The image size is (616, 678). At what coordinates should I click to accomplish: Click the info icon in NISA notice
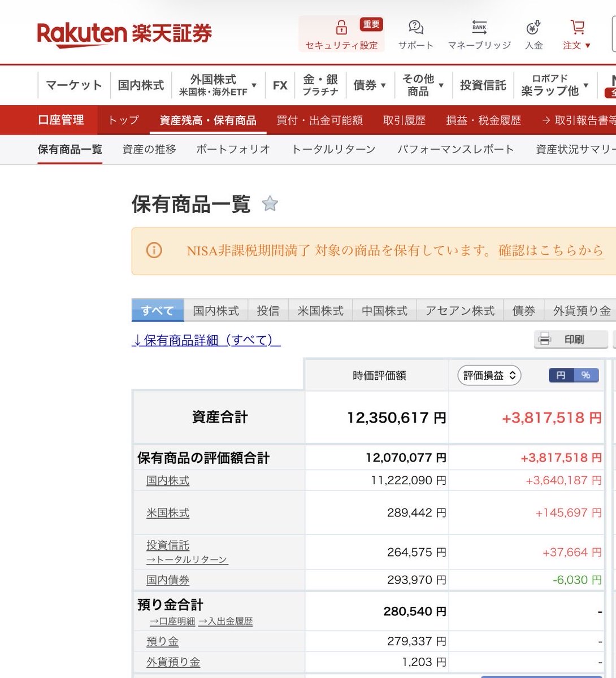pos(154,250)
